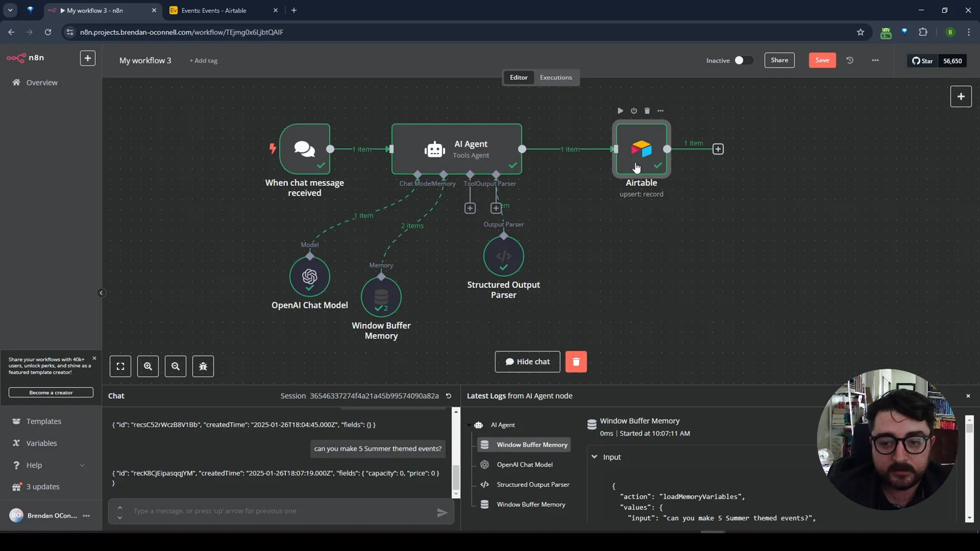Click the When chat message received trigger icon

(304, 148)
